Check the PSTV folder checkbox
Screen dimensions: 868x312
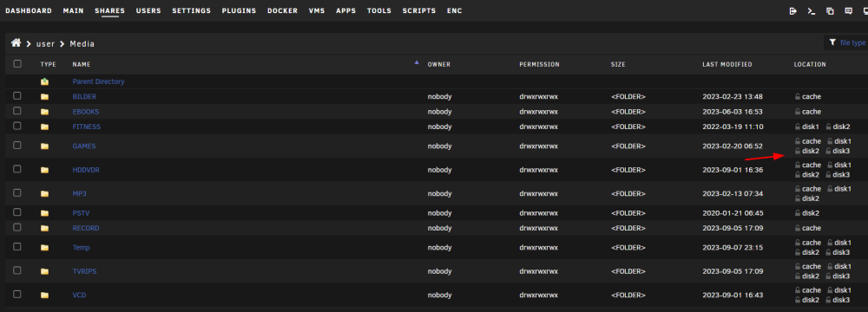[17, 211]
